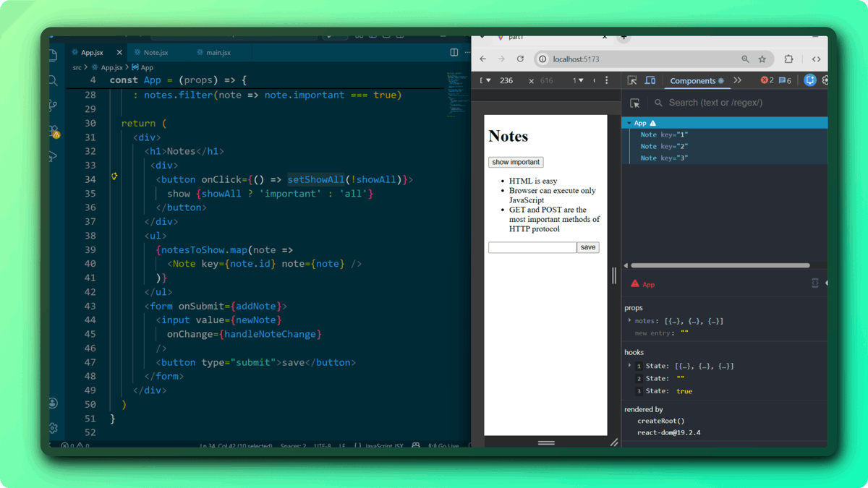Select the Components DevTools tab
Image resolution: width=868 pixels, height=488 pixels.
(x=697, y=80)
